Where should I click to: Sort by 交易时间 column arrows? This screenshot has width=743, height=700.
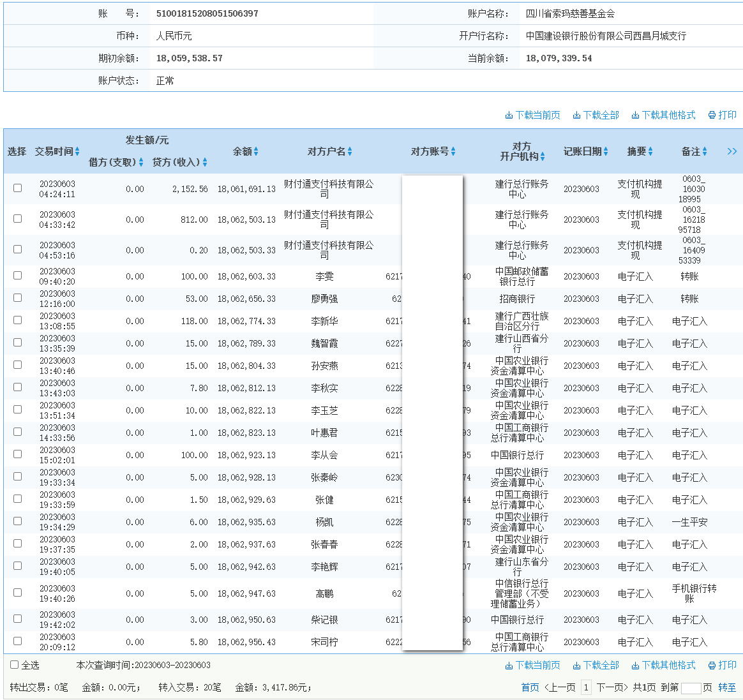pyautogui.click(x=77, y=152)
